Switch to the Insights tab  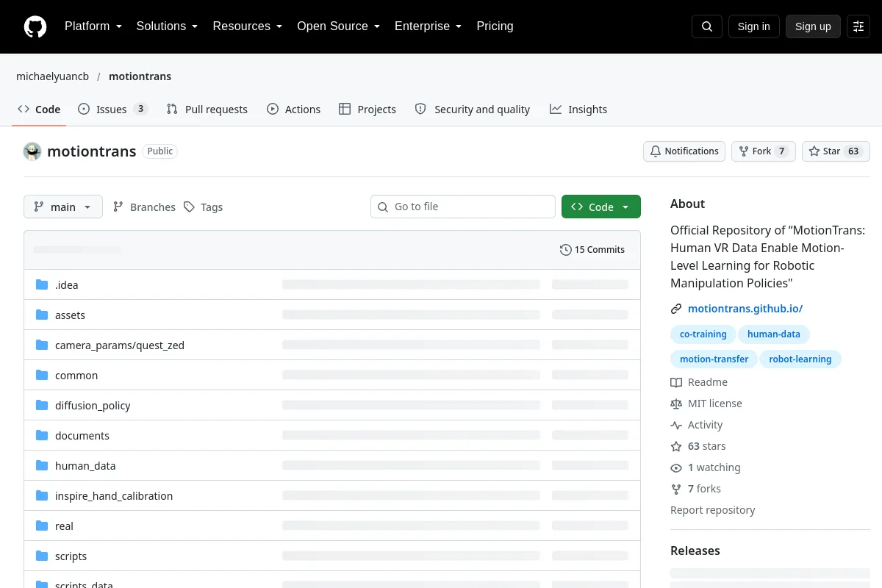coord(578,110)
